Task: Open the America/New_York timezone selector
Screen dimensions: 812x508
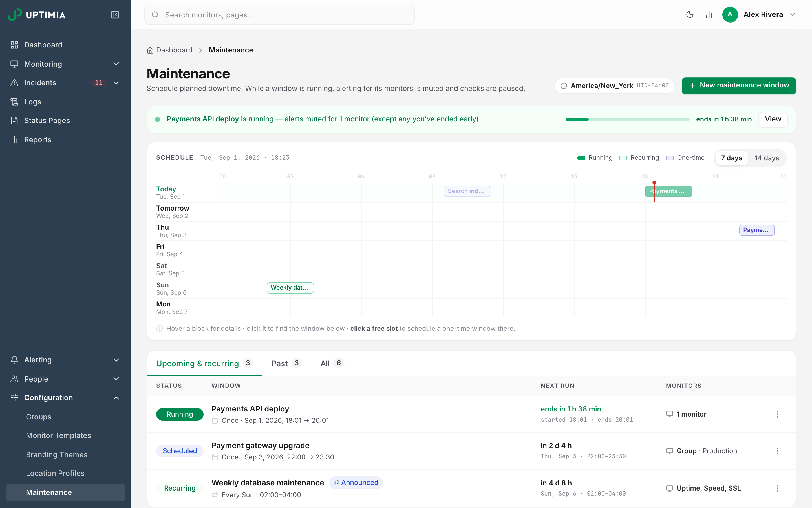Action: 614,86
